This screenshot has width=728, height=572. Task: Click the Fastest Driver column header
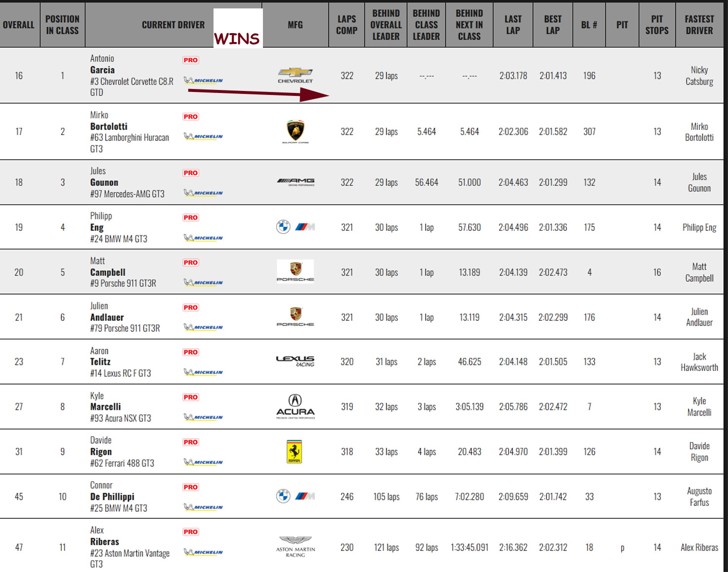(x=699, y=25)
